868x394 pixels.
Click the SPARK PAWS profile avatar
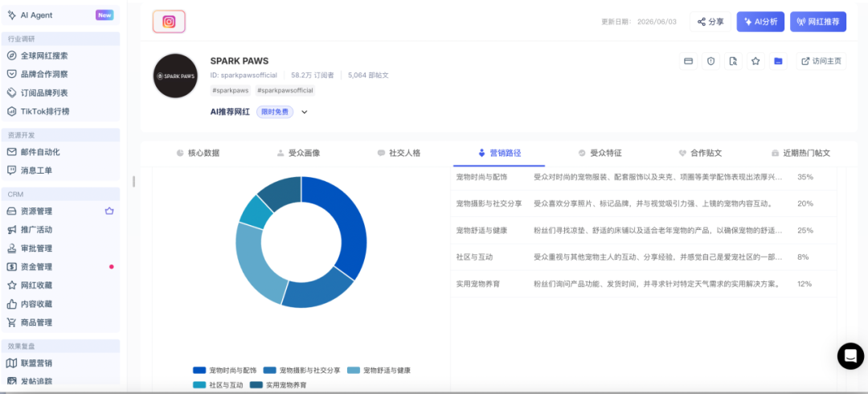click(x=175, y=76)
